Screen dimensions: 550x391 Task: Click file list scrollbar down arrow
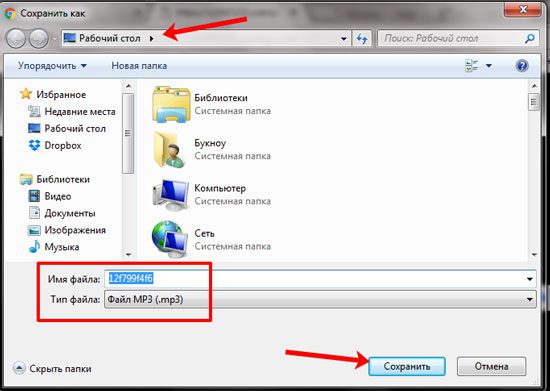pyautogui.click(x=534, y=255)
